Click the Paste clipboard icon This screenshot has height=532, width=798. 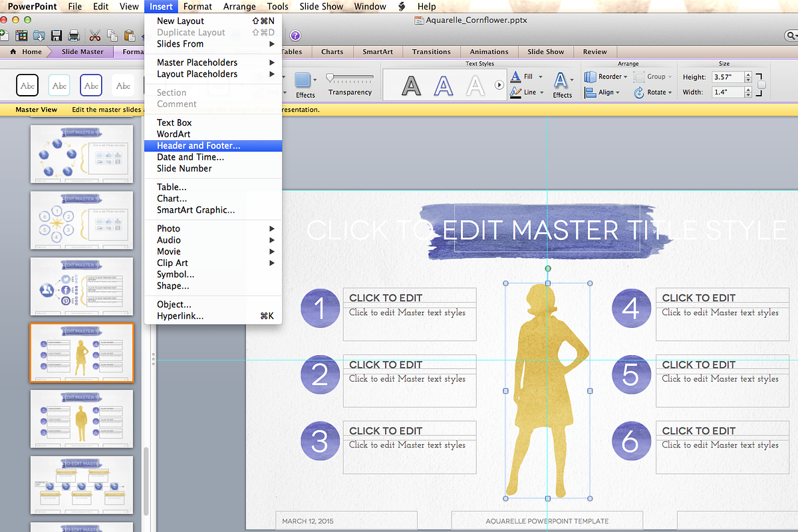[130, 35]
